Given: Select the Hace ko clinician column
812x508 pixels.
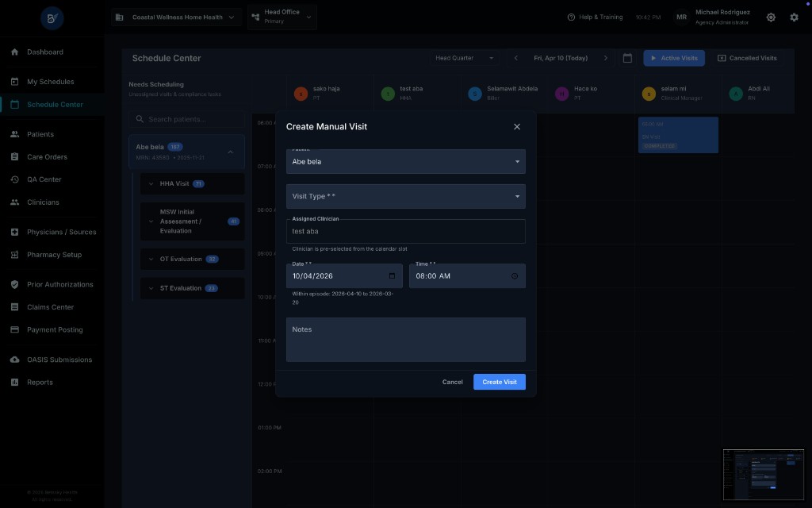Looking at the screenshot, I should [x=591, y=94].
